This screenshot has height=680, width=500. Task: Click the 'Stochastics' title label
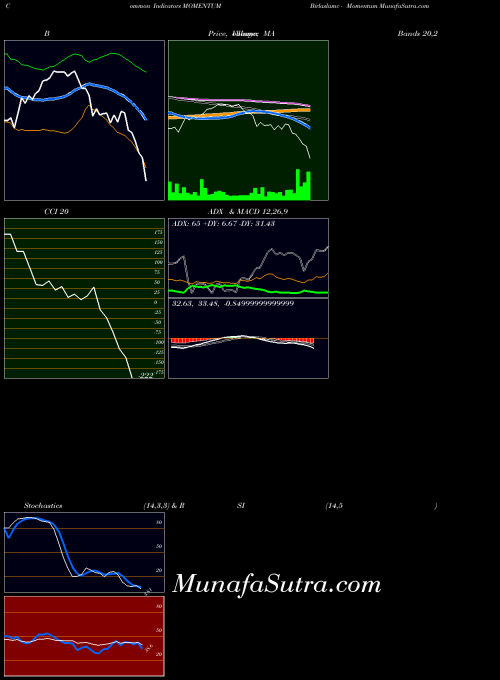pos(43,506)
